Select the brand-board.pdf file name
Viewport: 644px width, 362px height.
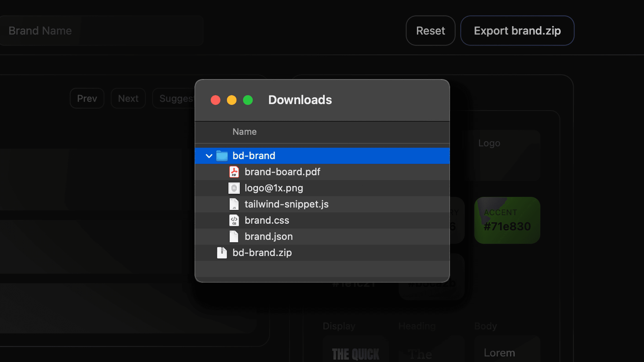(x=282, y=172)
